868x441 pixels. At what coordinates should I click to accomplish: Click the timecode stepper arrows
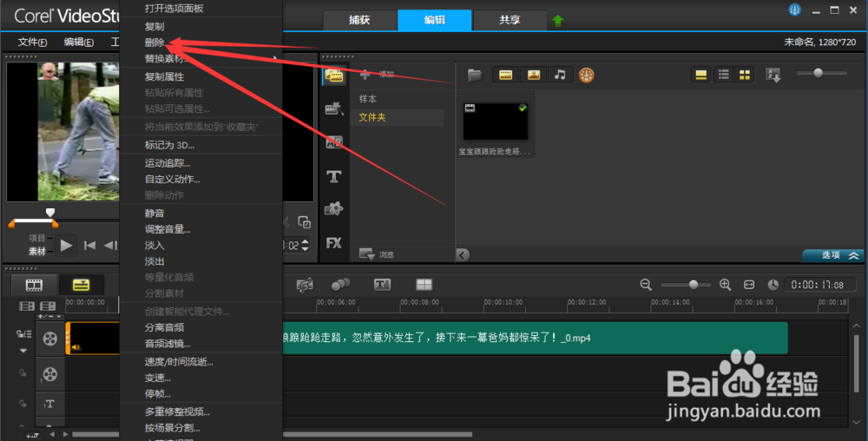click(305, 245)
